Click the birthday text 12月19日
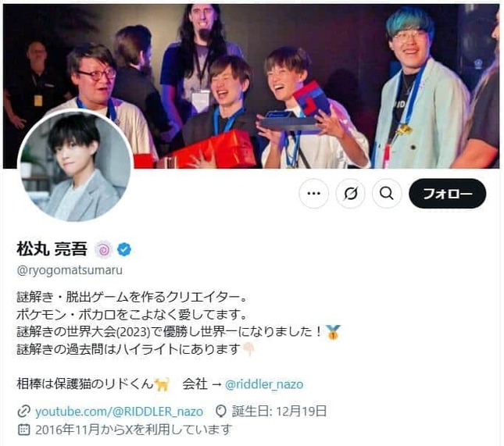This screenshot has width=504, height=446. click(x=301, y=412)
